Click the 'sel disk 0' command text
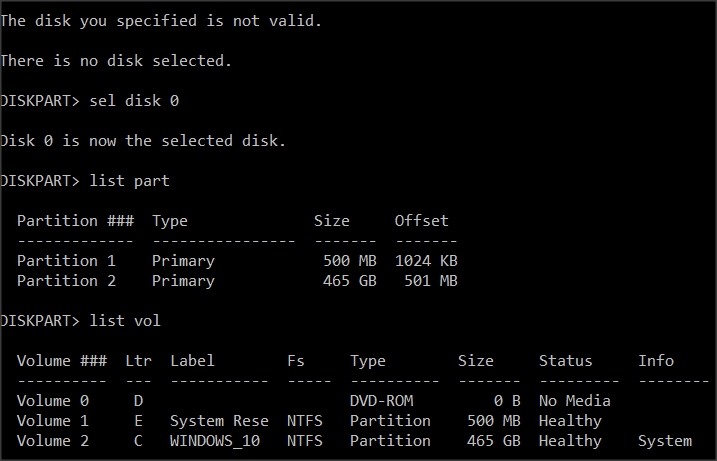 tap(134, 101)
